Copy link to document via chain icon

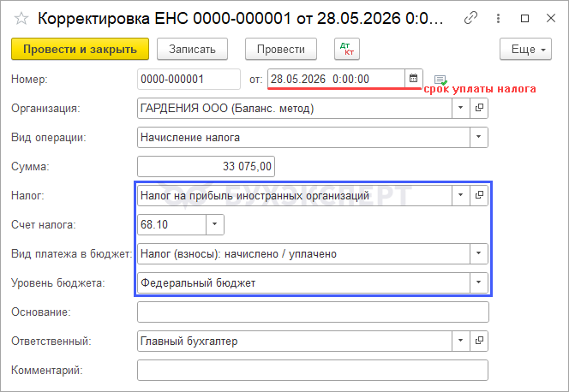coord(470,18)
